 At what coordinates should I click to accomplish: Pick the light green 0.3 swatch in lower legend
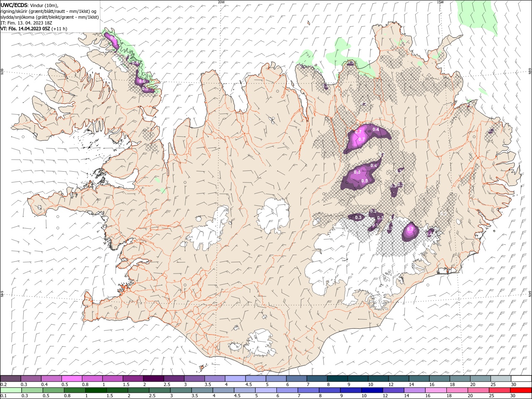click(x=32, y=390)
